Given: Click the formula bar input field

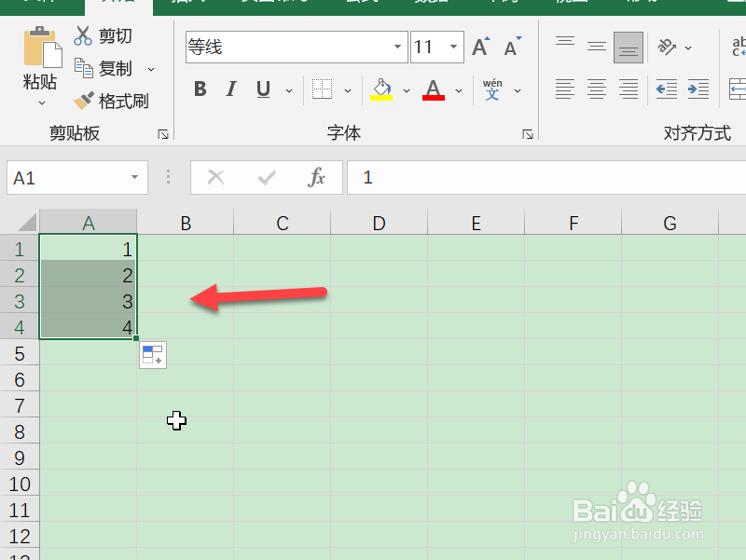Looking at the screenshot, I should tap(546, 177).
